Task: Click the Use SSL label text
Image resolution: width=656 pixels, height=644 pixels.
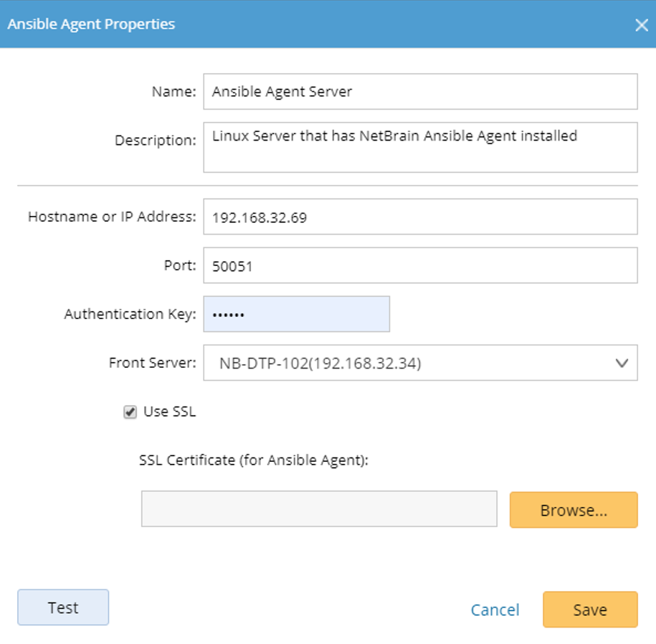Action: click(169, 412)
